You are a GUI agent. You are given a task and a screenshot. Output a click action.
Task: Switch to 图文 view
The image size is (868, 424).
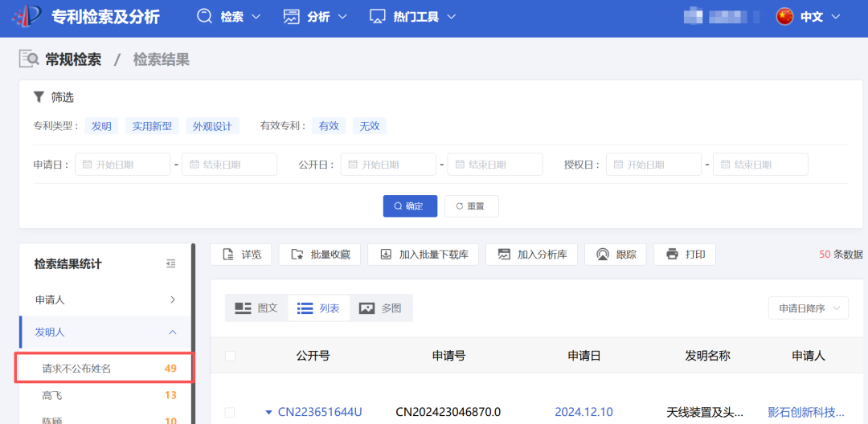[256, 308]
